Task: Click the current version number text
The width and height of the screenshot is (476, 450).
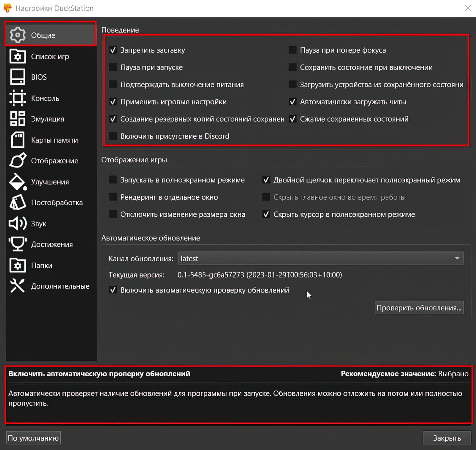Action: coord(260,275)
